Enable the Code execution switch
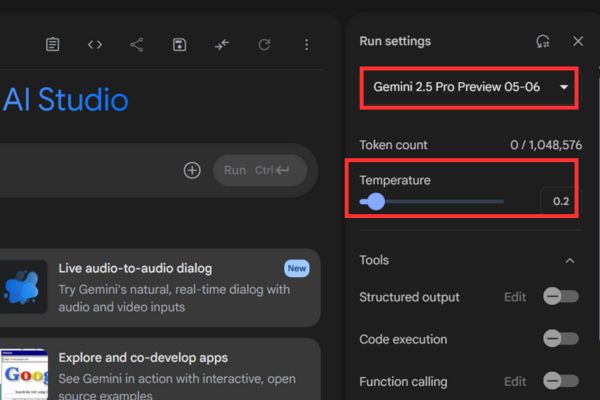The image size is (600, 400). (561, 339)
